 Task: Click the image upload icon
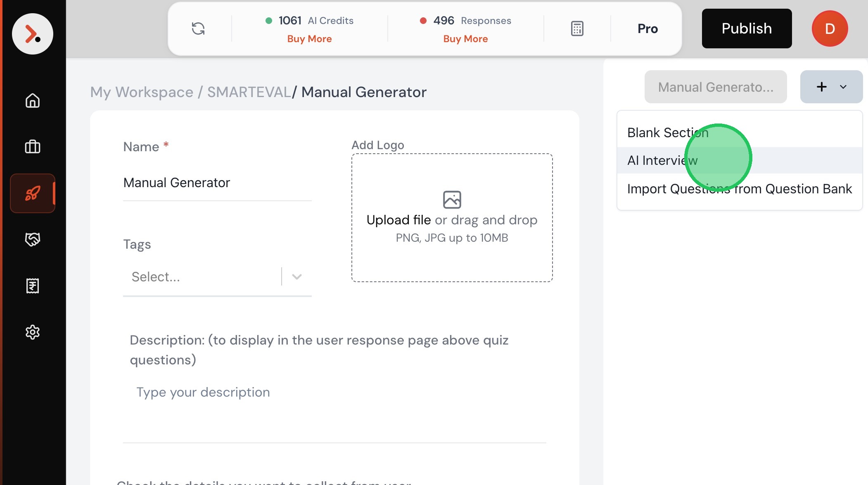[452, 200]
